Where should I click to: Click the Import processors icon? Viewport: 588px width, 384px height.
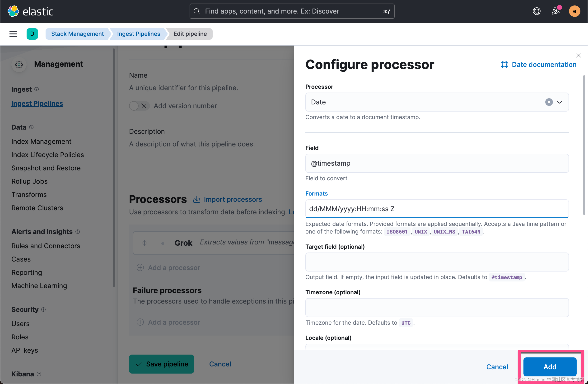coord(197,199)
